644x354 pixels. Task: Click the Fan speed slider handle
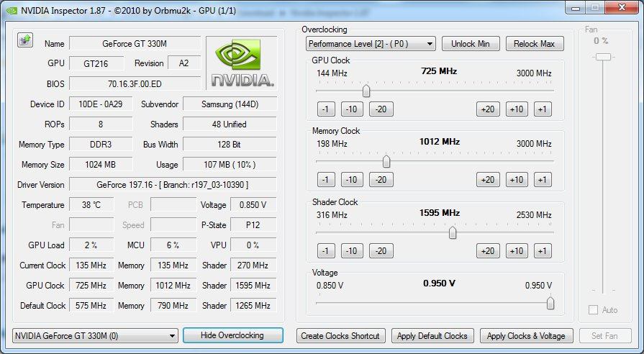coord(603,57)
